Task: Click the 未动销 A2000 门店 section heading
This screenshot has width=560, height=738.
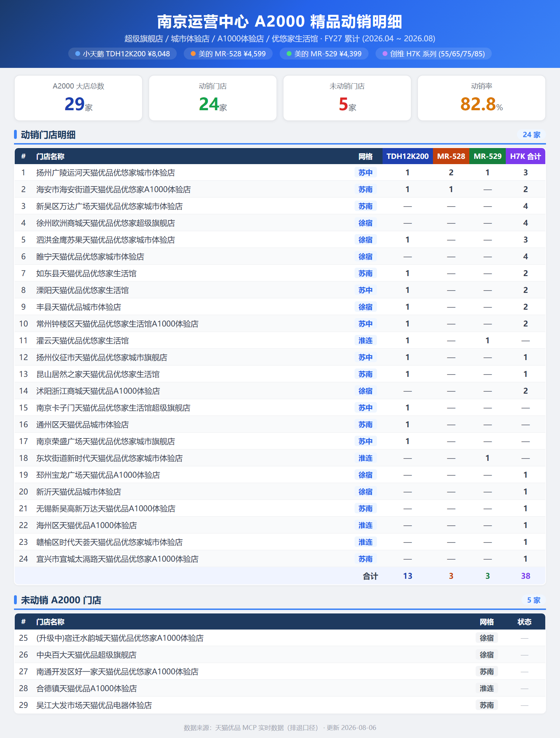Action: [61, 600]
